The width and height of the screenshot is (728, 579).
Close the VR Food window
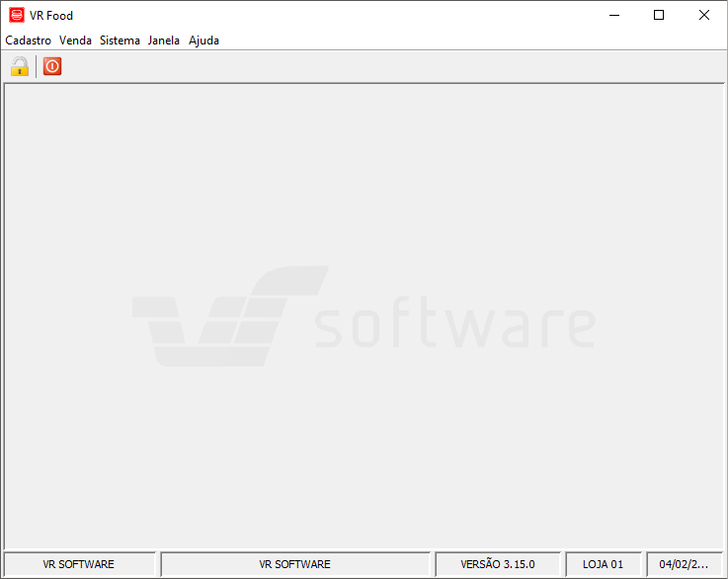(x=704, y=16)
